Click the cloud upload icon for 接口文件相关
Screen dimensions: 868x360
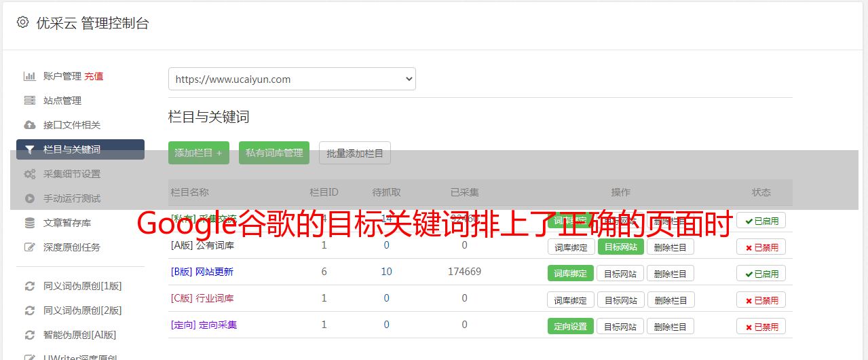click(x=29, y=125)
